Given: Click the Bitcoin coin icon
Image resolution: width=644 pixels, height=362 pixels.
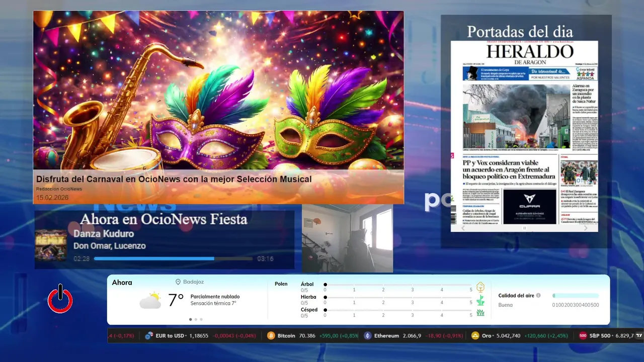Looking at the screenshot, I should 271,335.
